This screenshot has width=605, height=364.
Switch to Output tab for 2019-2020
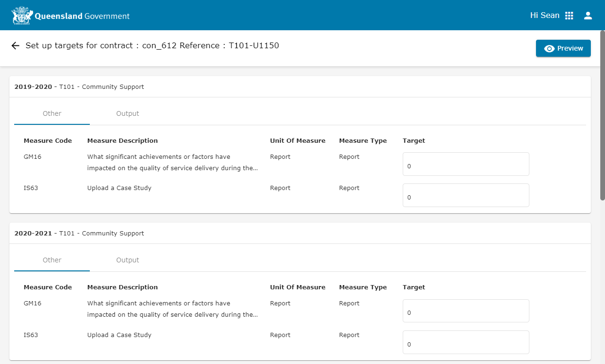click(x=128, y=113)
